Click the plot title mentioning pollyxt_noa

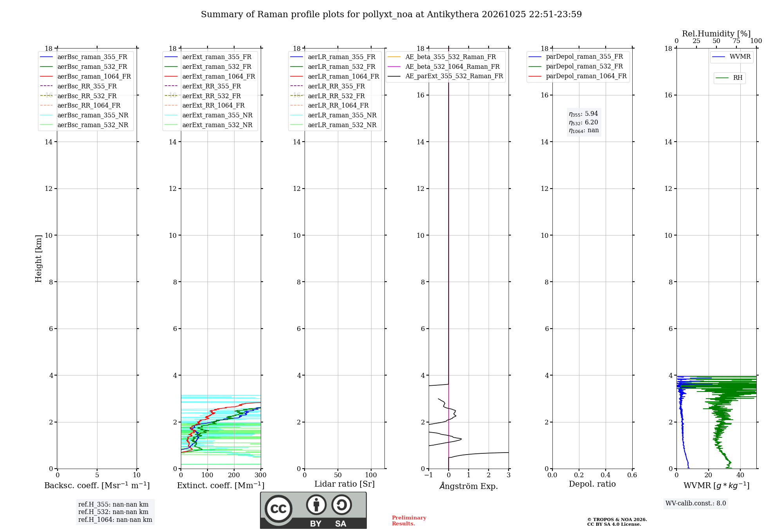(x=391, y=14)
